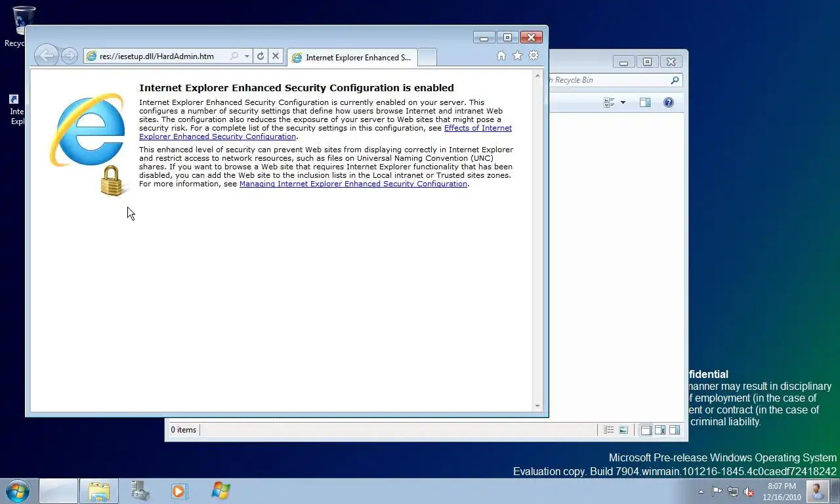Screen dimensions: 840x504
Task: Click the search magnifier in Recycle Bin window
Action: point(675,80)
